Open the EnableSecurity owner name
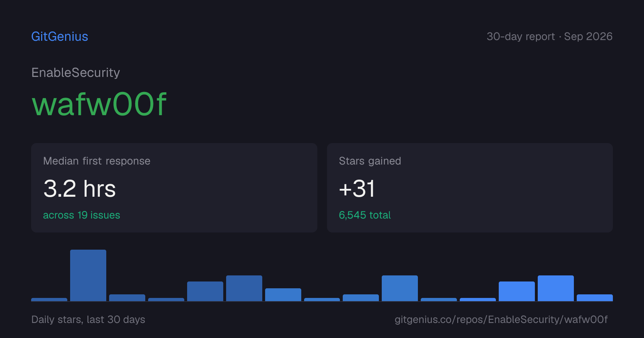The image size is (644, 338). [x=75, y=73]
